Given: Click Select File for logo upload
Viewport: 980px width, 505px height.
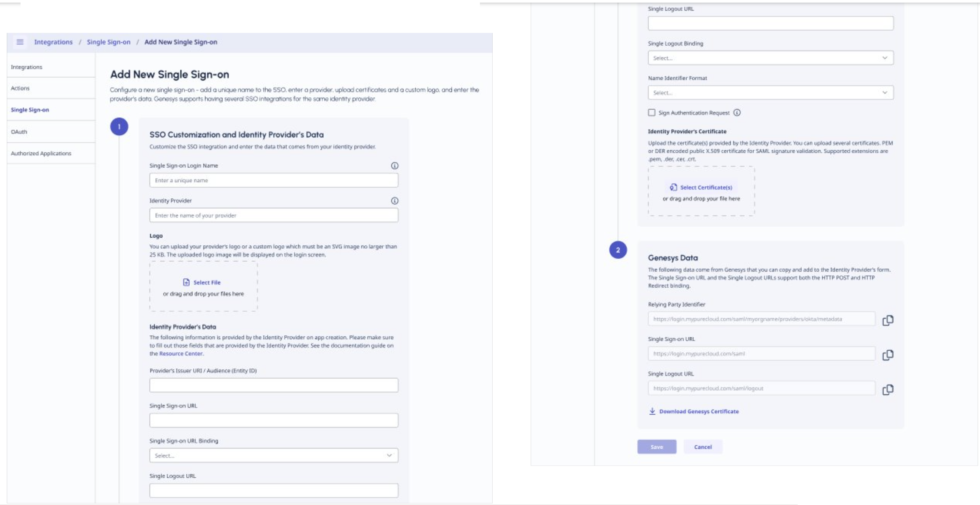Looking at the screenshot, I should click(201, 283).
